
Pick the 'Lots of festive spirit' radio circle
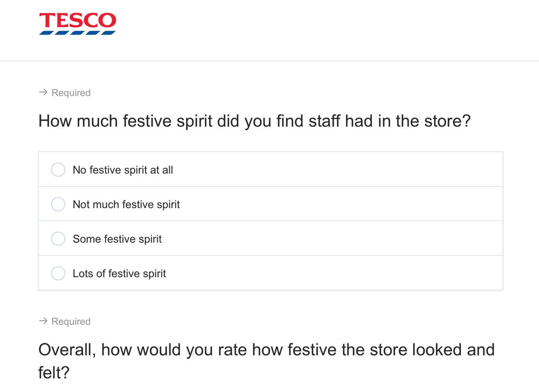coord(58,273)
